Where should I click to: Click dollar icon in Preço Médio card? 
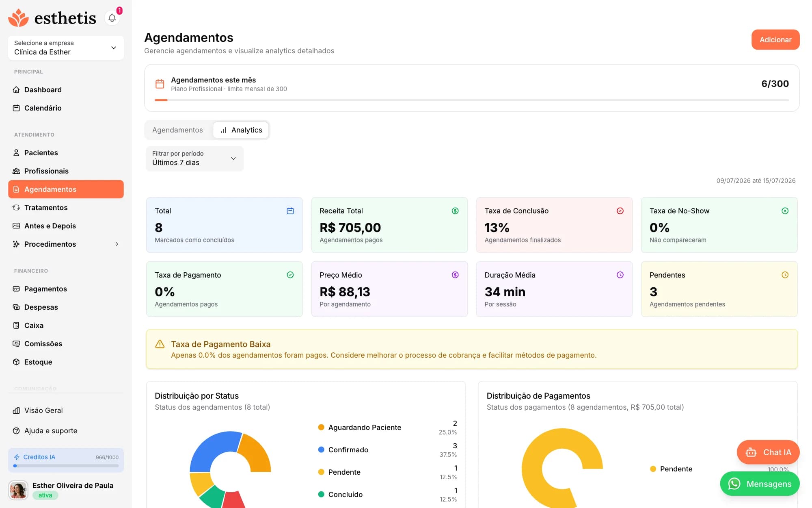pos(455,275)
